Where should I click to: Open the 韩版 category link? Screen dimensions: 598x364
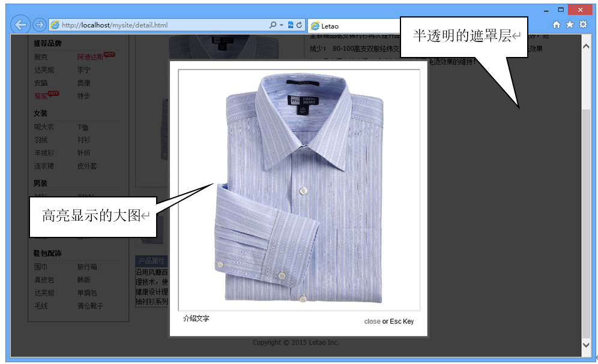tap(84, 279)
